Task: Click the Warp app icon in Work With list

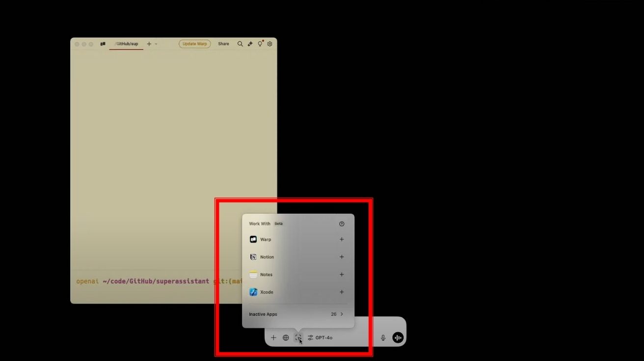Action: pyautogui.click(x=253, y=239)
